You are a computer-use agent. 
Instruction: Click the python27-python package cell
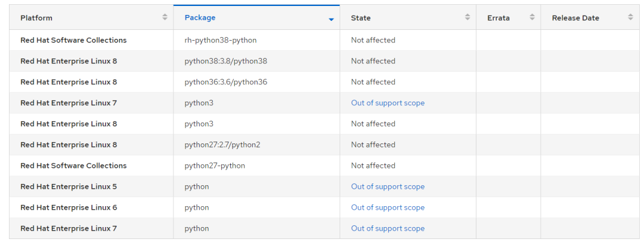coord(215,166)
